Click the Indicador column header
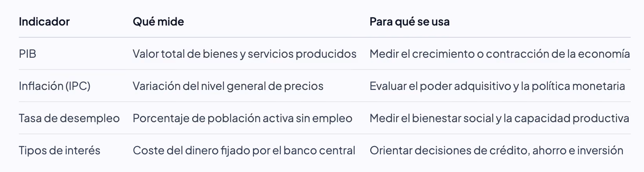 [44, 22]
